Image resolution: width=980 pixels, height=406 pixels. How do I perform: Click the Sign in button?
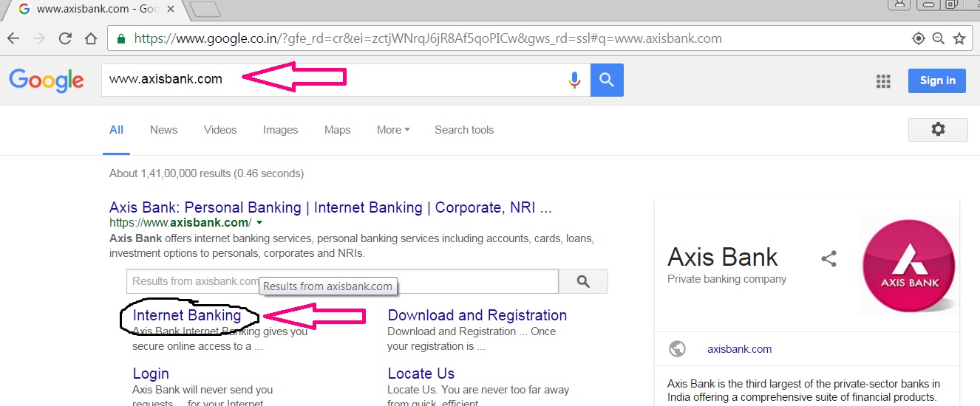(x=937, y=80)
